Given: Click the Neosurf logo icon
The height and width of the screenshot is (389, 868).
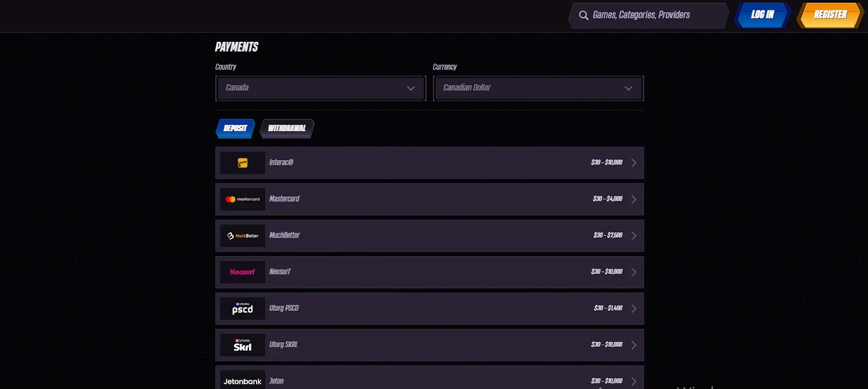Looking at the screenshot, I should pos(242,272).
